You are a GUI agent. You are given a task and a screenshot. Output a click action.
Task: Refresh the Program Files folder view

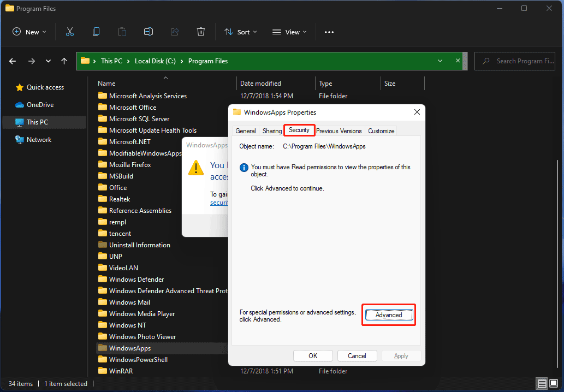(x=458, y=61)
